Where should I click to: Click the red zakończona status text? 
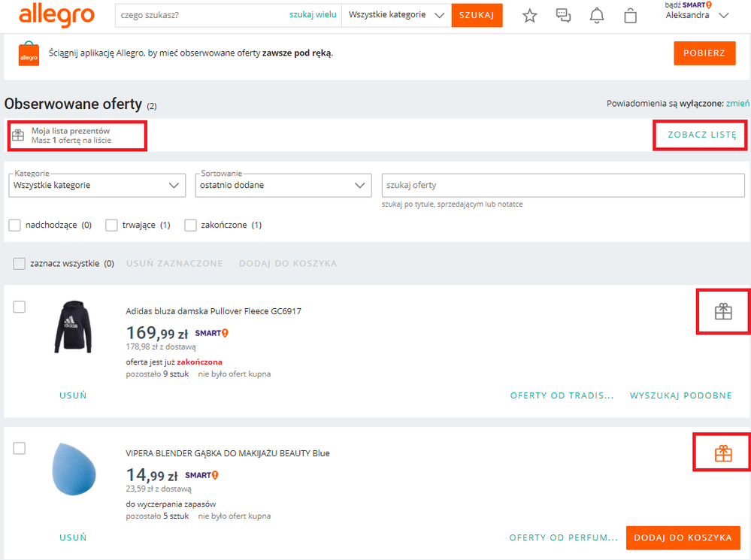(x=200, y=362)
